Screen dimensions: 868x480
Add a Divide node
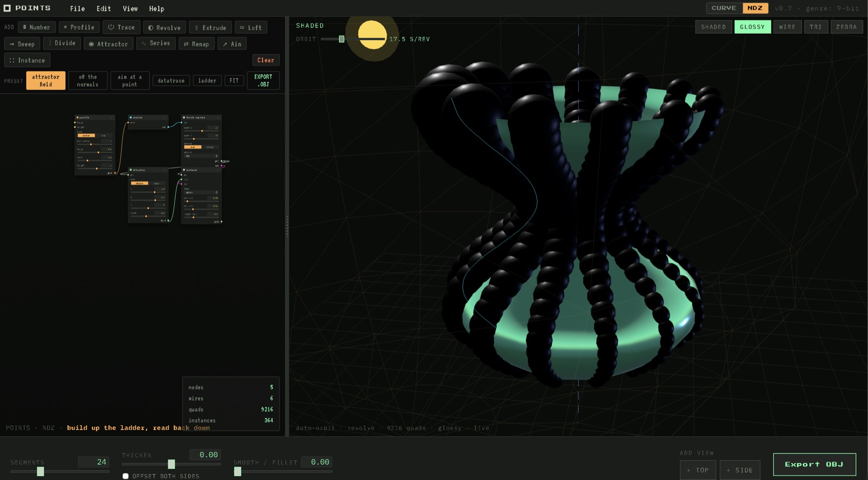coord(62,43)
